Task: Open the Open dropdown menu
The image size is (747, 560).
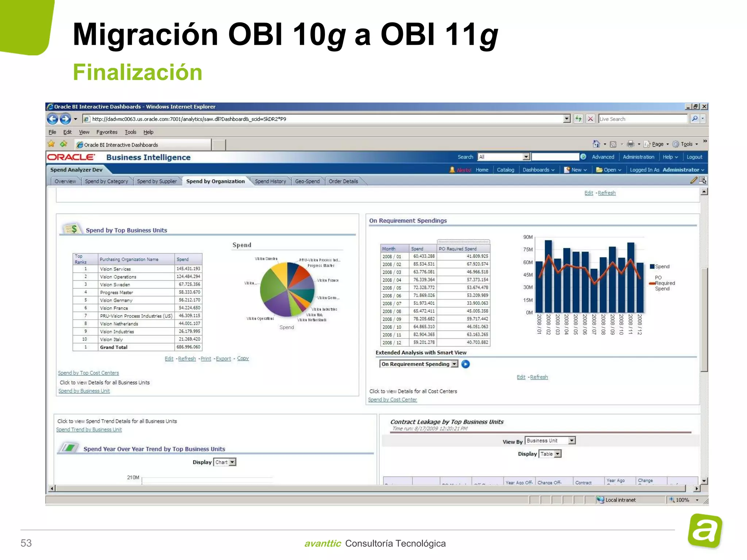Action: pos(609,170)
